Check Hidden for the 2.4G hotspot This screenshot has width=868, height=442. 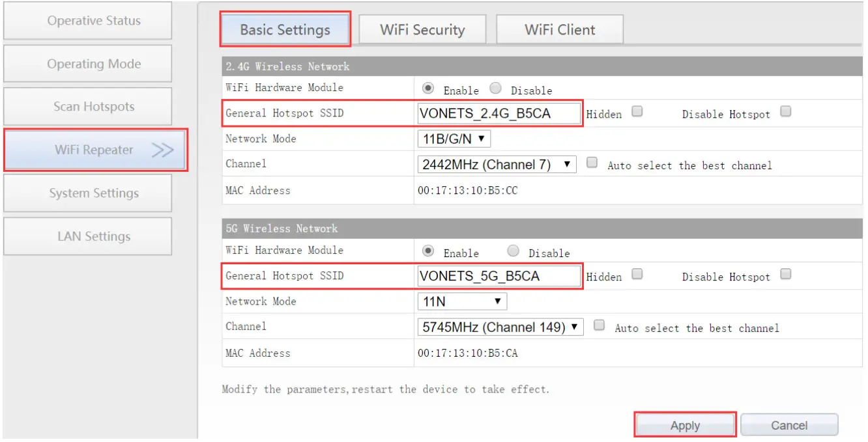(x=636, y=110)
